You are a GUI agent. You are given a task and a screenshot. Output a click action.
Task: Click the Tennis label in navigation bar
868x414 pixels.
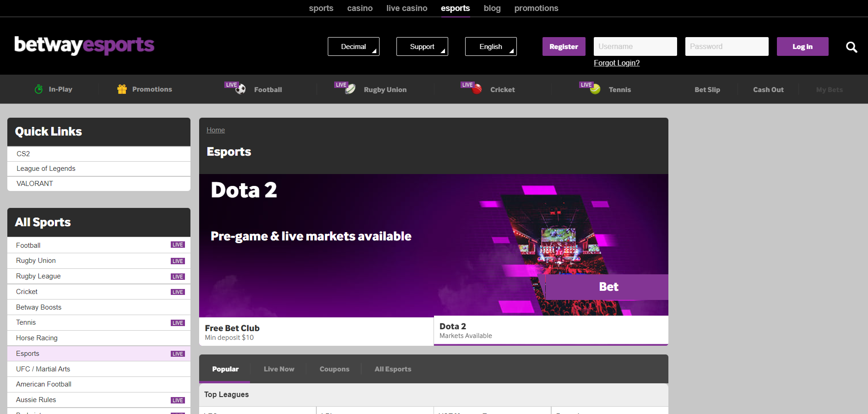pos(620,90)
